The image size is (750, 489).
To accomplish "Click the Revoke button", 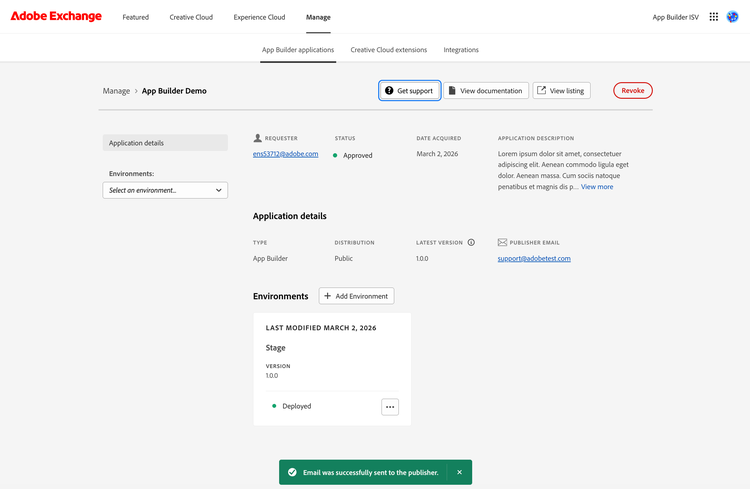I will (x=632, y=90).
